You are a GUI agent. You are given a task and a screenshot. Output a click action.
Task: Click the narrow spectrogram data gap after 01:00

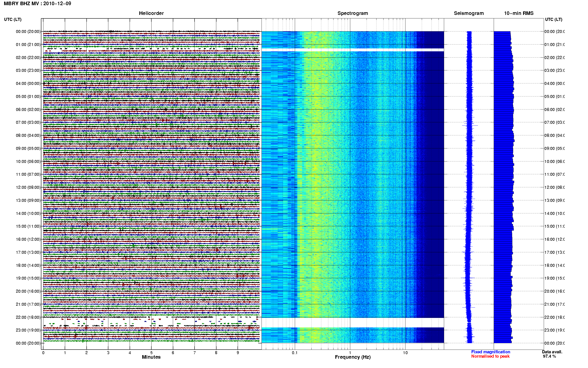pyautogui.click(x=353, y=50)
